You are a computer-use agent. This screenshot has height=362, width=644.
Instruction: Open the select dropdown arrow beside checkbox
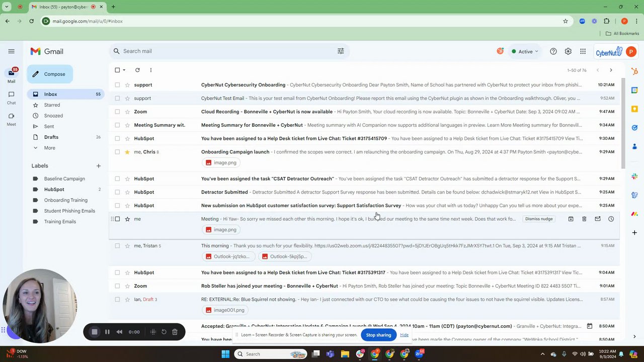click(x=124, y=70)
